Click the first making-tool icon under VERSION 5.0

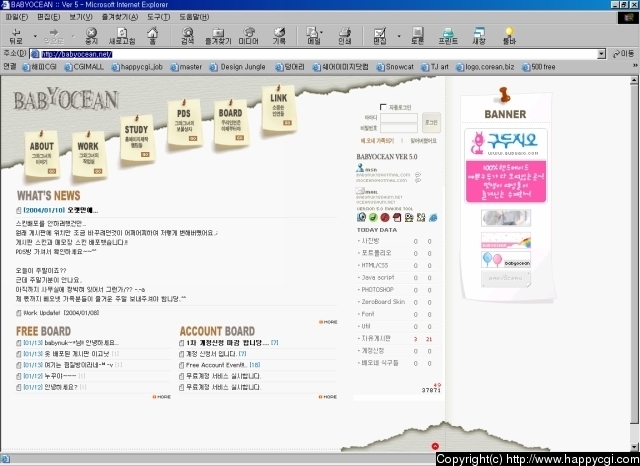tap(361, 217)
